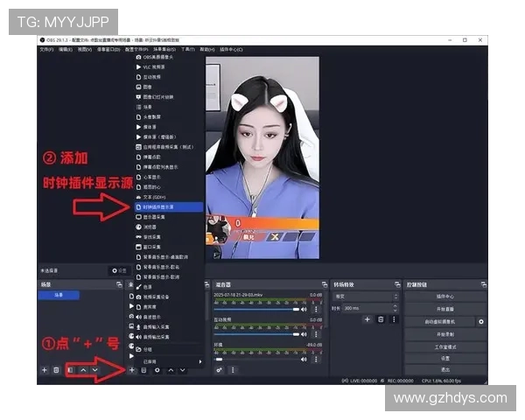Open advanced audio properties gears icon

click(219, 370)
